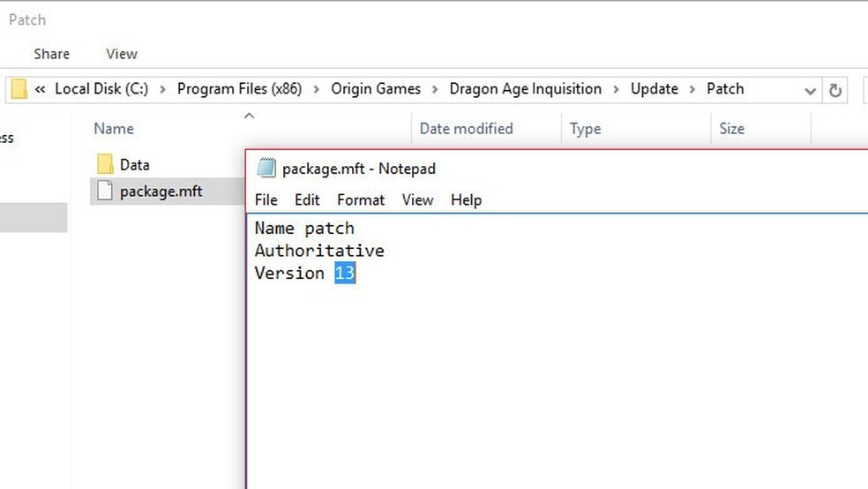
Task: Click the Notepad icon in the title bar
Action: pos(266,168)
